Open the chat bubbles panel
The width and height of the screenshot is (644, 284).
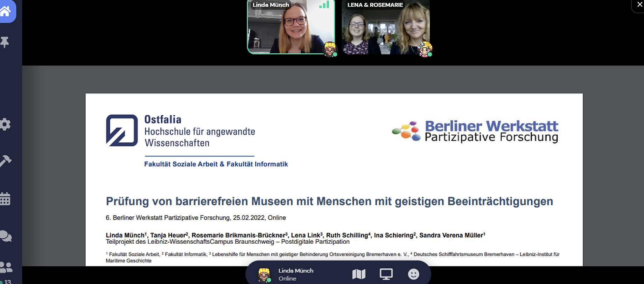coord(6,236)
